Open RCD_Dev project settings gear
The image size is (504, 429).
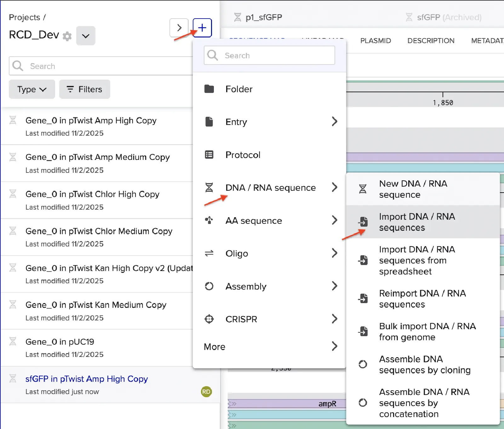pos(67,36)
